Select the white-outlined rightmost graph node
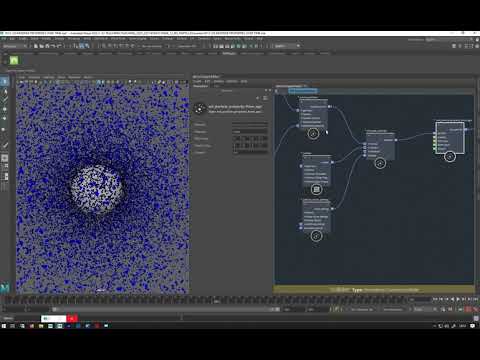 click(x=450, y=138)
